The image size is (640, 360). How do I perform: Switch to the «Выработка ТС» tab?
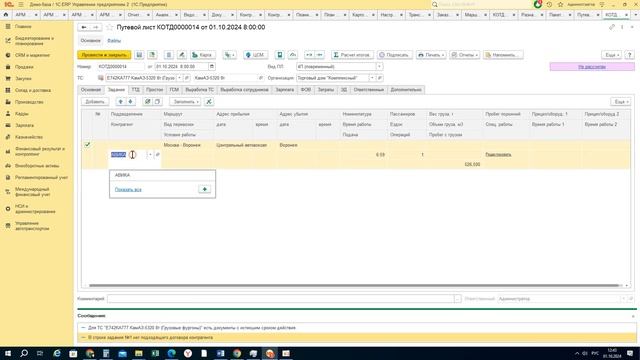coord(200,90)
